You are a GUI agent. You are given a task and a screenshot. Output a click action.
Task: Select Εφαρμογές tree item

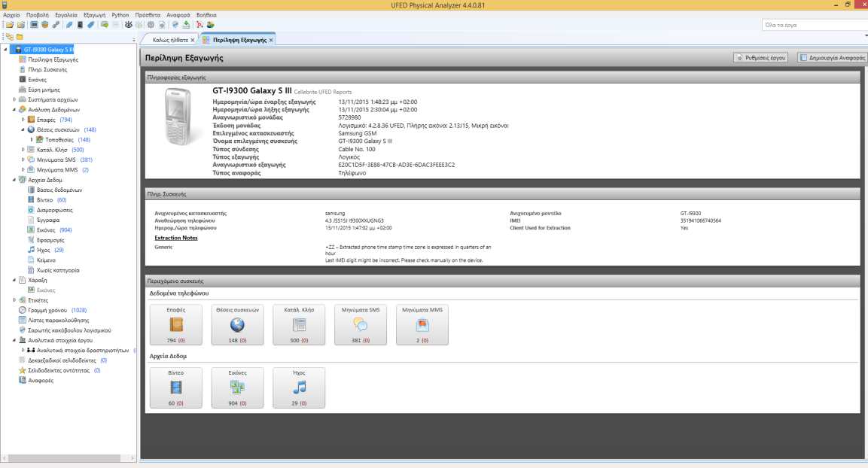[50, 240]
